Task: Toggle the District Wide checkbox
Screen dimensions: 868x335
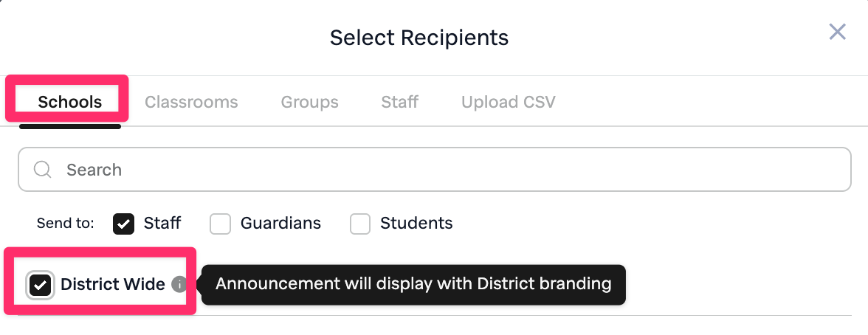Action: click(40, 285)
